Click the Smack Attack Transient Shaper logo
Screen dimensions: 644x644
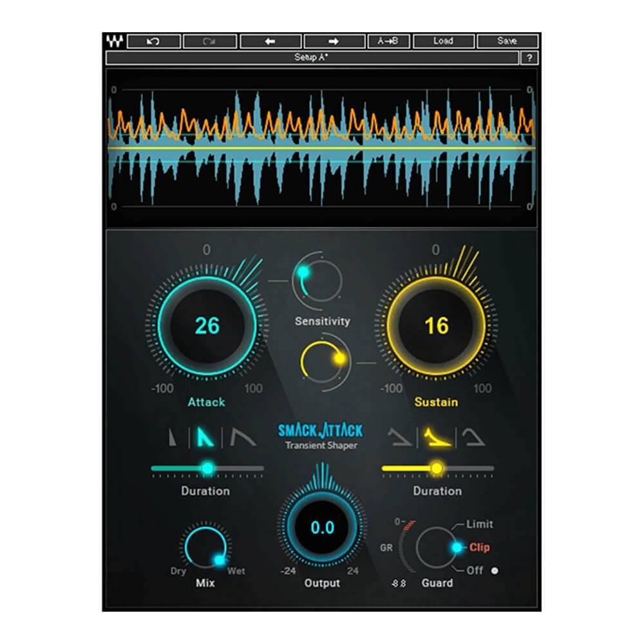(321, 436)
